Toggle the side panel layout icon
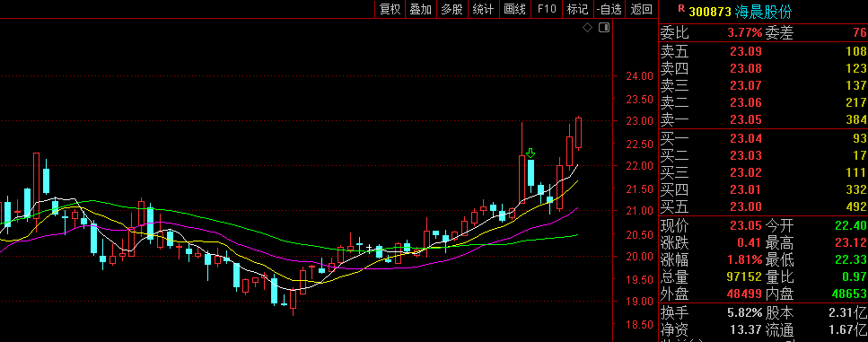868x342 pixels. tap(604, 28)
